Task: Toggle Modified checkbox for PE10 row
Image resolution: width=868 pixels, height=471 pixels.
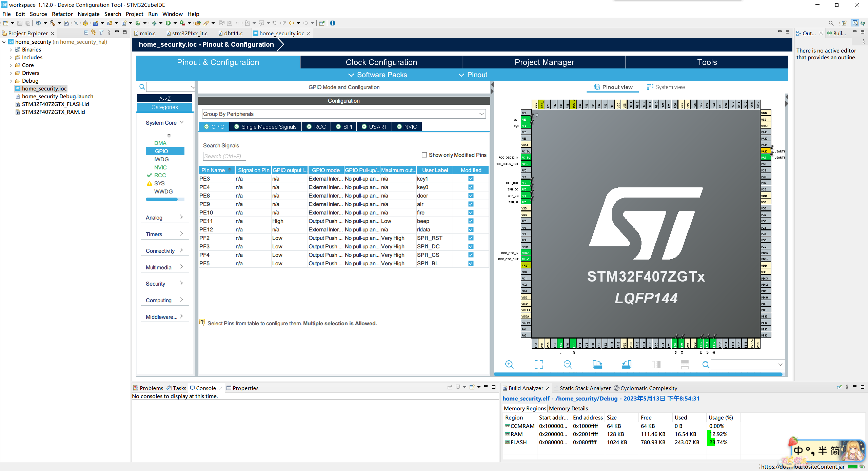Action: pos(471,212)
